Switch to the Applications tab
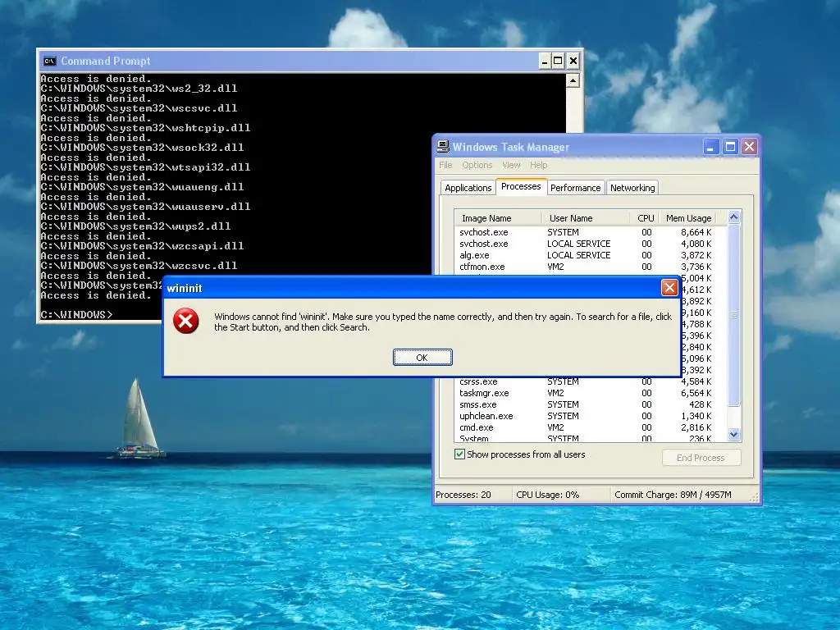This screenshot has height=630, width=840. (x=468, y=188)
